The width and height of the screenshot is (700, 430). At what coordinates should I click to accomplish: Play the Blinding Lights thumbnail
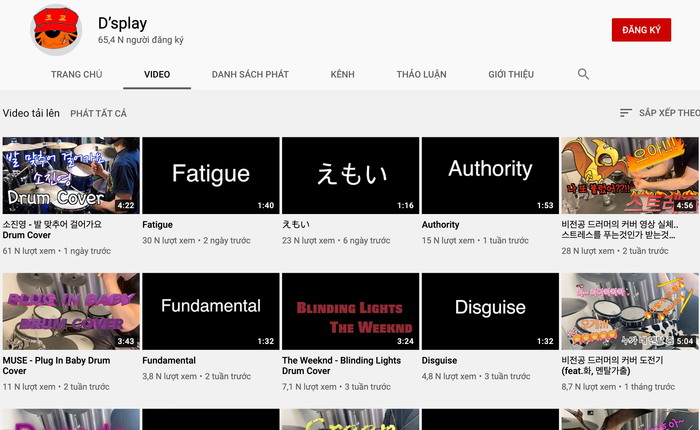[x=350, y=311]
